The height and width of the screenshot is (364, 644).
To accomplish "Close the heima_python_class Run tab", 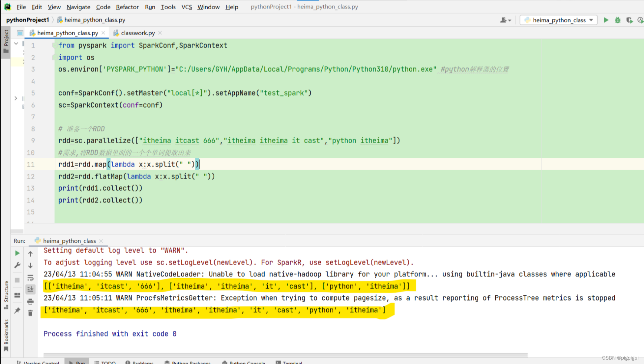I will click(101, 241).
